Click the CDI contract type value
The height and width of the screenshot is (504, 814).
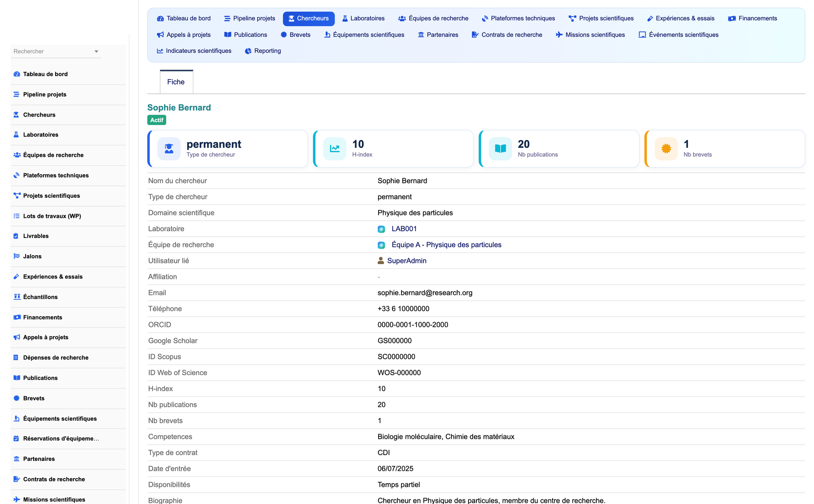tap(384, 453)
